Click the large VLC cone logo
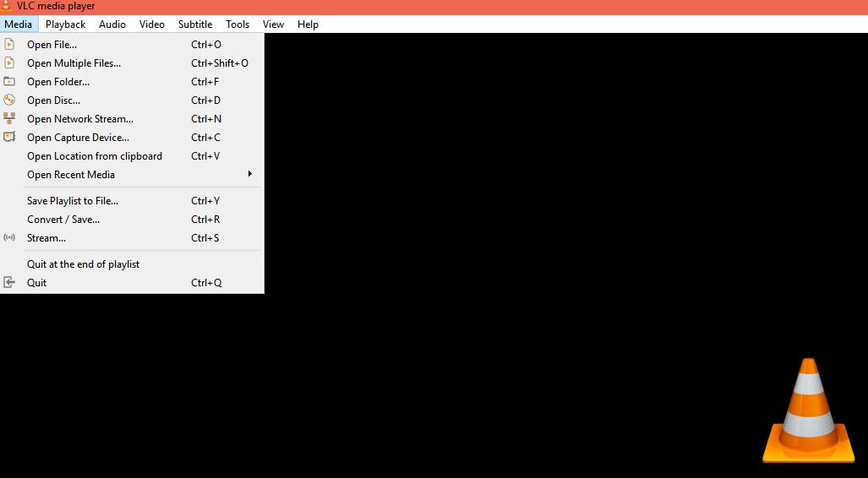The image size is (868, 478). tap(809, 410)
